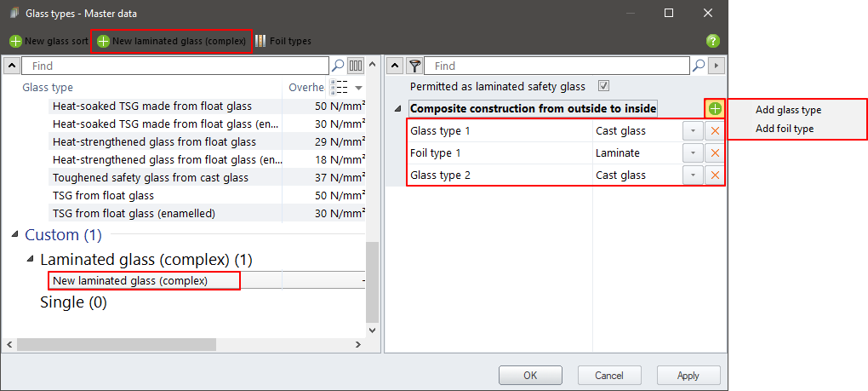Collapse Composite construction section triangle
868x391 pixels.
[397, 109]
